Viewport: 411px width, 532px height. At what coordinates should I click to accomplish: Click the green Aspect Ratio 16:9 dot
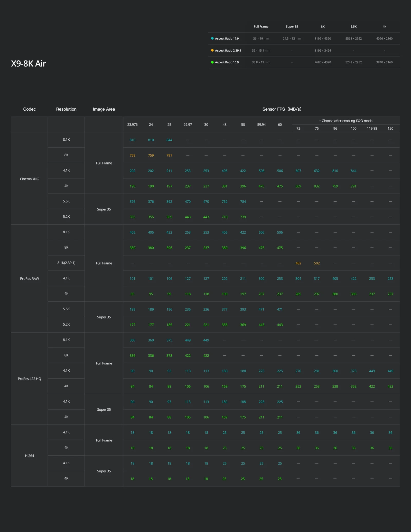[x=212, y=62]
